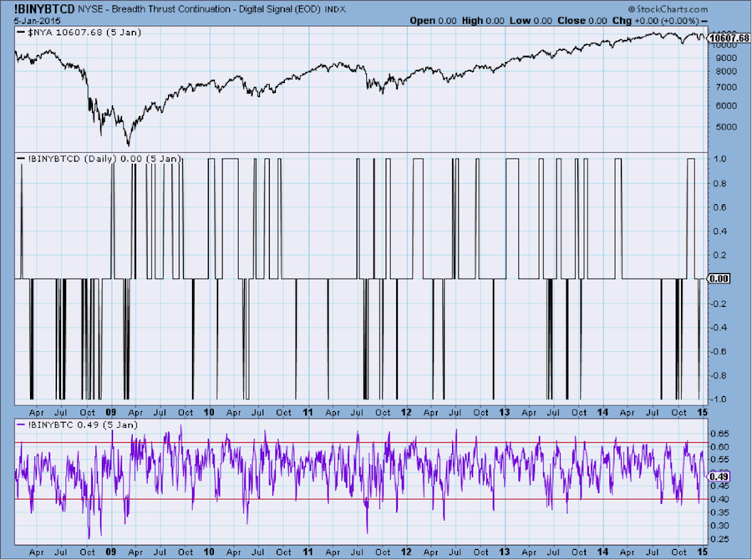This screenshot has width=752, height=560.
Task: Click the purple line marker beside !BINYBTC
Action: 21,425
